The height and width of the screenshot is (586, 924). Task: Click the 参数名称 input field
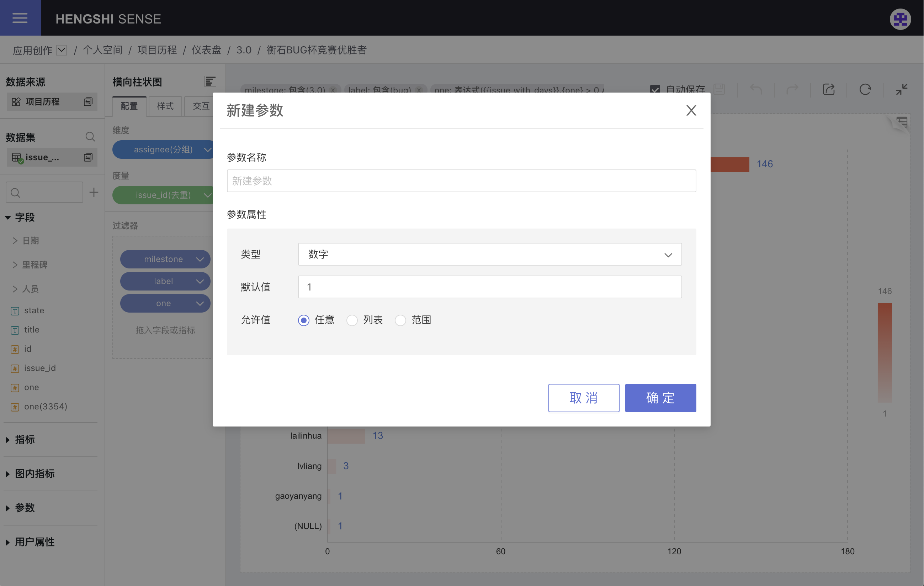pos(461,181)
